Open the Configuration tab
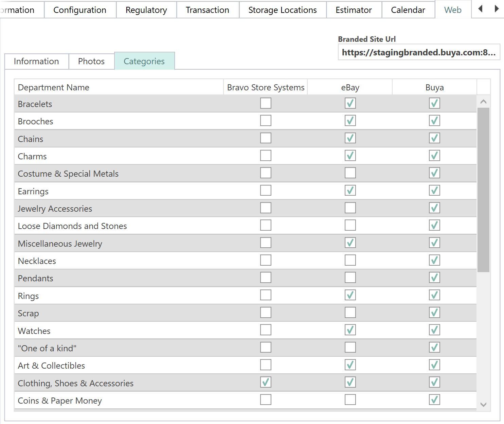This screenshot has height=424, width=504. pyautogui.click(x=80, y=10)
